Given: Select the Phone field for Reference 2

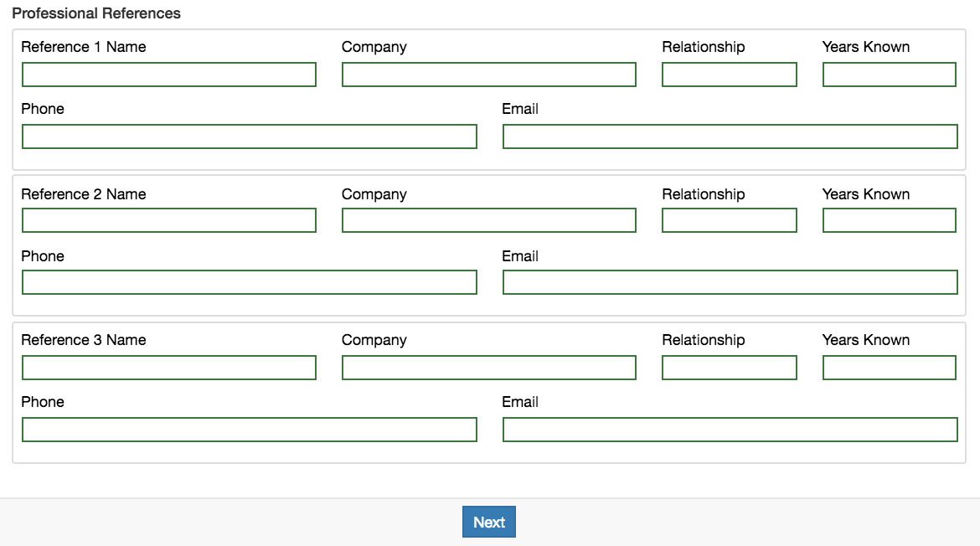Looking at the screenshot, I should coord(249,281).
